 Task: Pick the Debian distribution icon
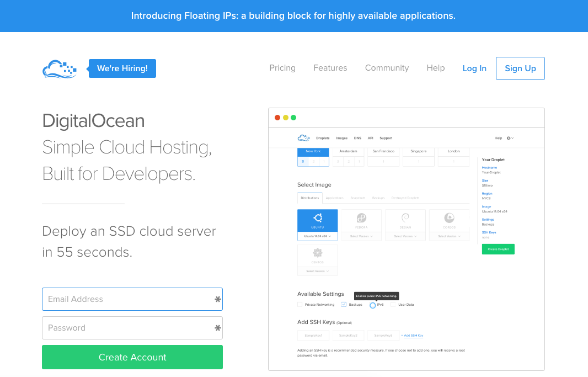click(x=405, y=219)
